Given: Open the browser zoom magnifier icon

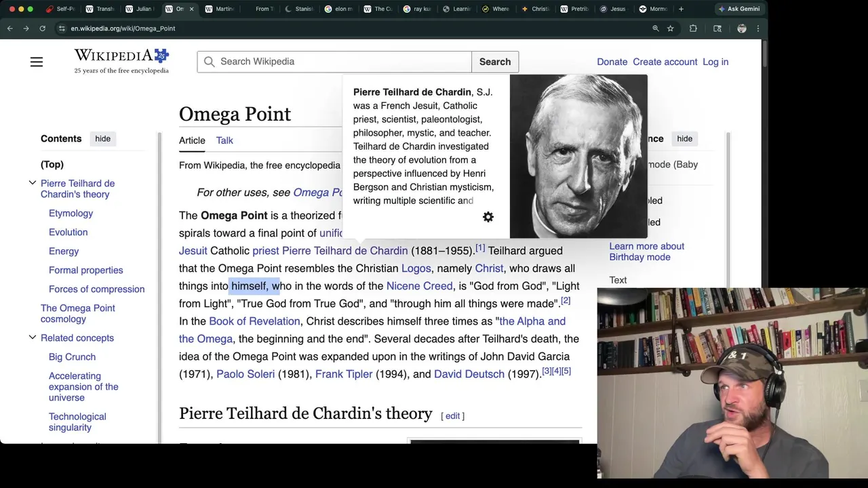Looking at the screenshot, I should 655,28.
